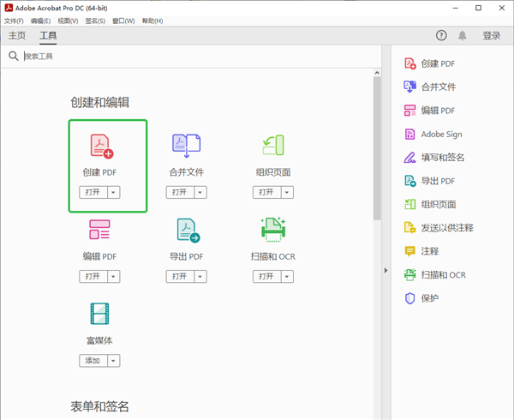The image size is (514, 420).
Task: Expand dropdown arrow under 组织页面 in grid
Action: 287,192
